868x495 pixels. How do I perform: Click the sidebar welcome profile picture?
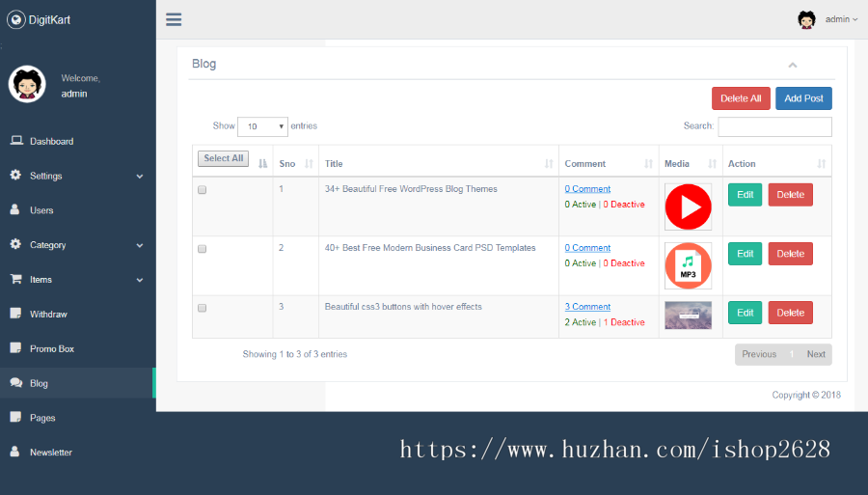[27, 84]
